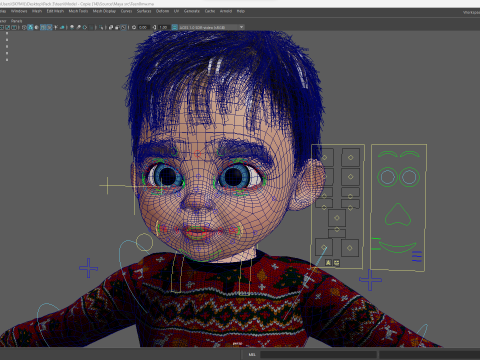Open the Surfaces menu

[144, 11]
